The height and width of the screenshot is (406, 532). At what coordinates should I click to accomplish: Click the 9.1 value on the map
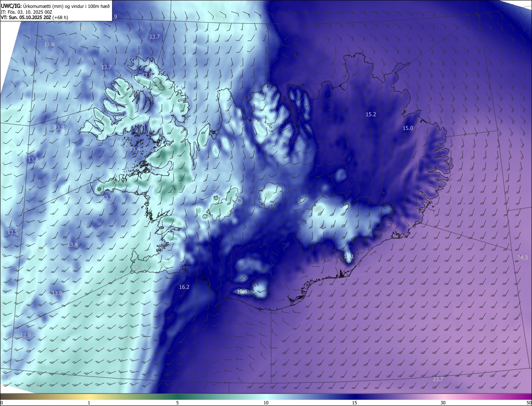click(x=218, y=15)
